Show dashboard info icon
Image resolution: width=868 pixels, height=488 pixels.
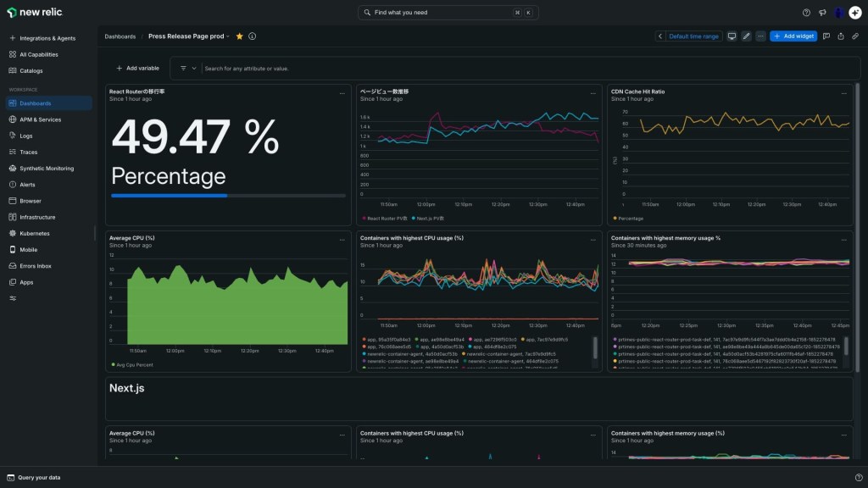tap(253, 36)
